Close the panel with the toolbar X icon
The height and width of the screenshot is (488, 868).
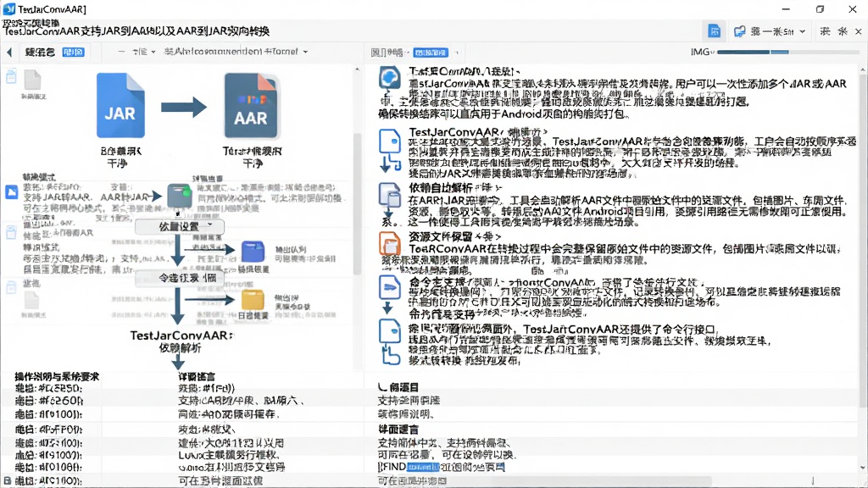click(858, 31)
